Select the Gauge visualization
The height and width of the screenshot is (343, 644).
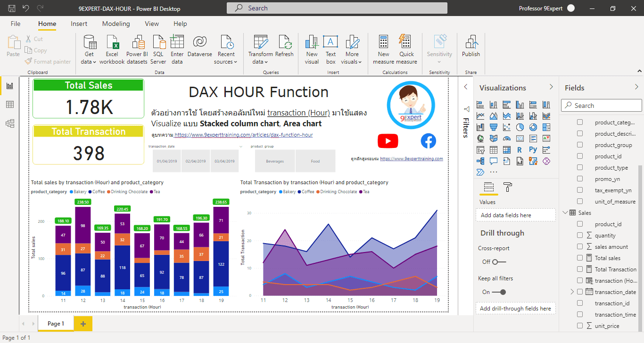coord(506,138)
